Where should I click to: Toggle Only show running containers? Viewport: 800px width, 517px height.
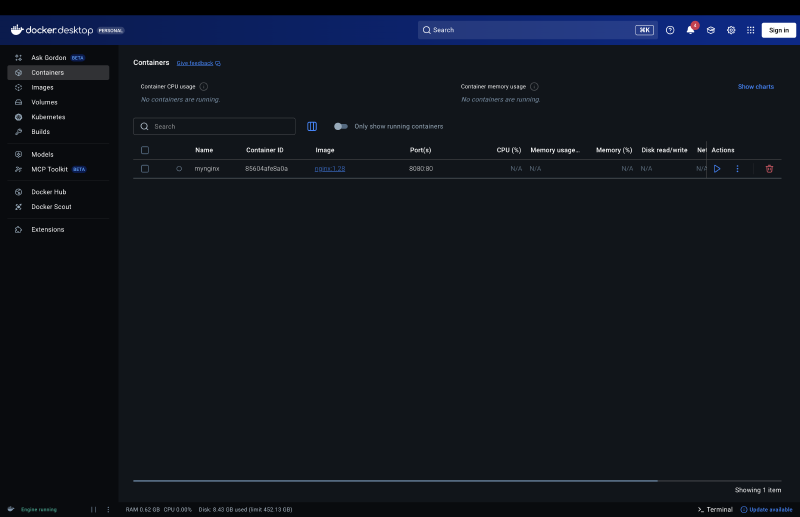(341, 126)
